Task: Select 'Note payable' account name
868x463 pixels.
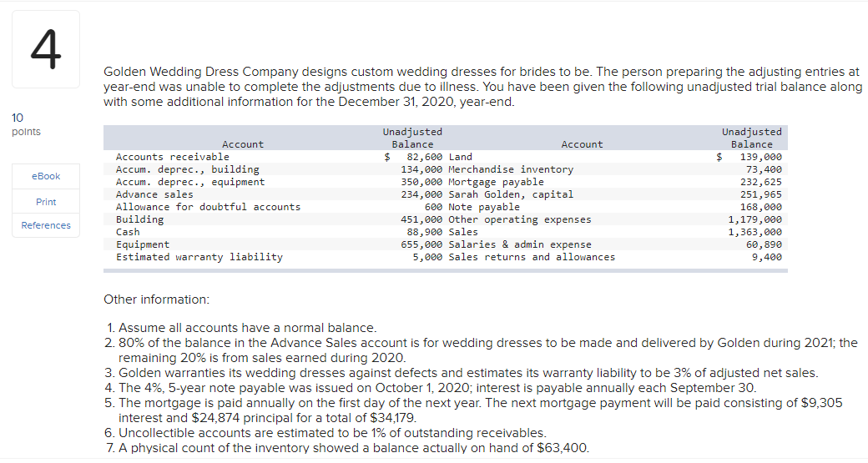Action: click(x=484, y=207)
